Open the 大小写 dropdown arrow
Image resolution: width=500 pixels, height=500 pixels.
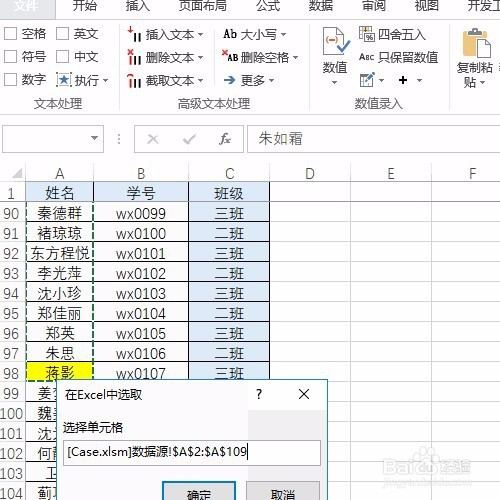(x=283, y=34)
